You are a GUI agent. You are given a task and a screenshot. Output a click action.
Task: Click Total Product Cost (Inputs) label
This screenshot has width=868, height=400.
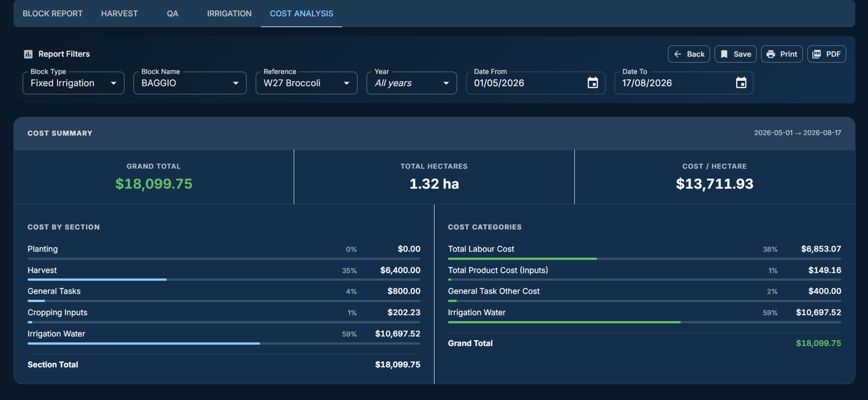coord(498,270)
